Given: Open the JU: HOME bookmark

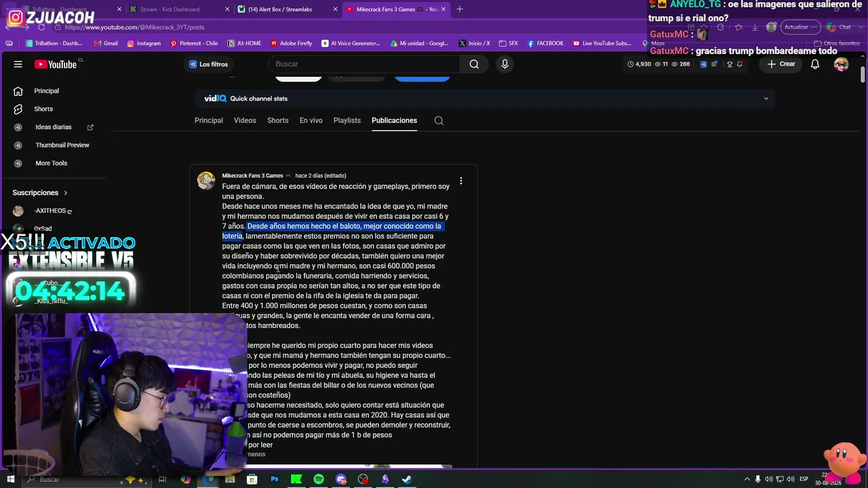Looking at the screenshot, I should tap(244, 43).
